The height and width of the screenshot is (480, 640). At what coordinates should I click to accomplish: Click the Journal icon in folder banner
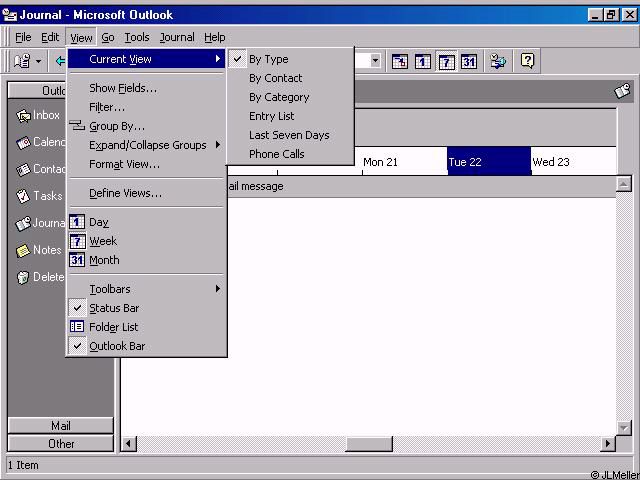click(622, 91)
